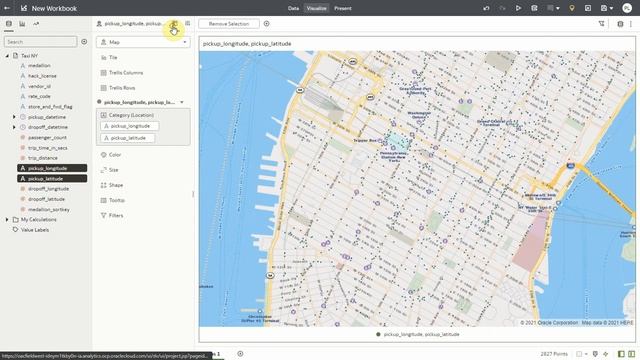The image size is (640, 360).
Task: Select pickup_latitude chip in Category
Action: (127, 138)
